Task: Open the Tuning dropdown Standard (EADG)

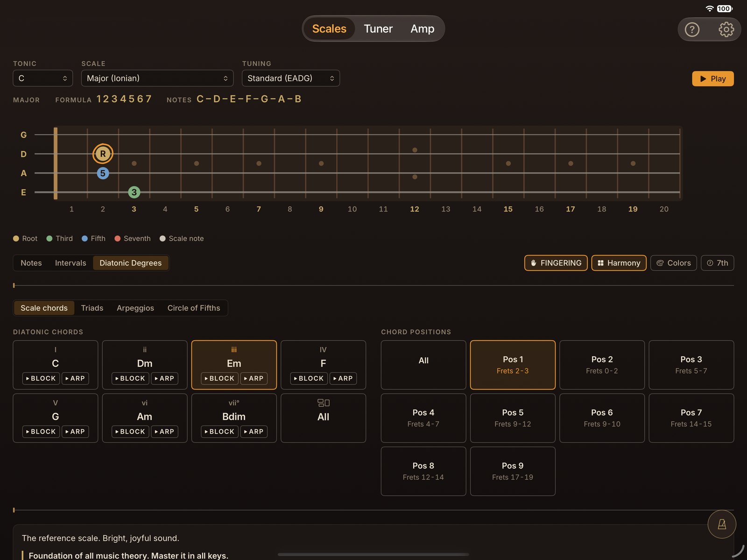Action: pos(291,78)
